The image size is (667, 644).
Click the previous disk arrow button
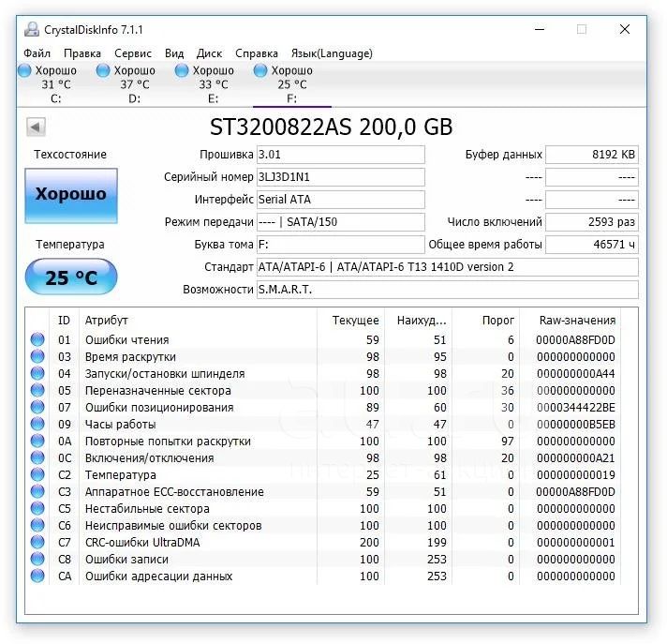tap(36, 127)
